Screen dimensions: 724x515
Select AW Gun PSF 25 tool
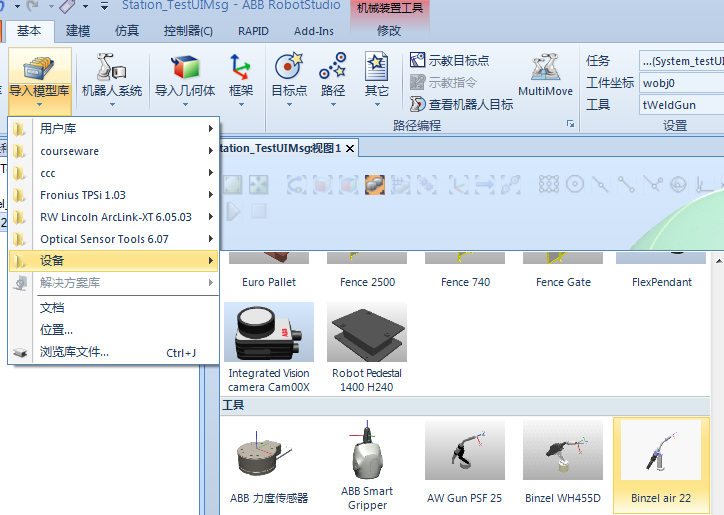pos(465,465)
